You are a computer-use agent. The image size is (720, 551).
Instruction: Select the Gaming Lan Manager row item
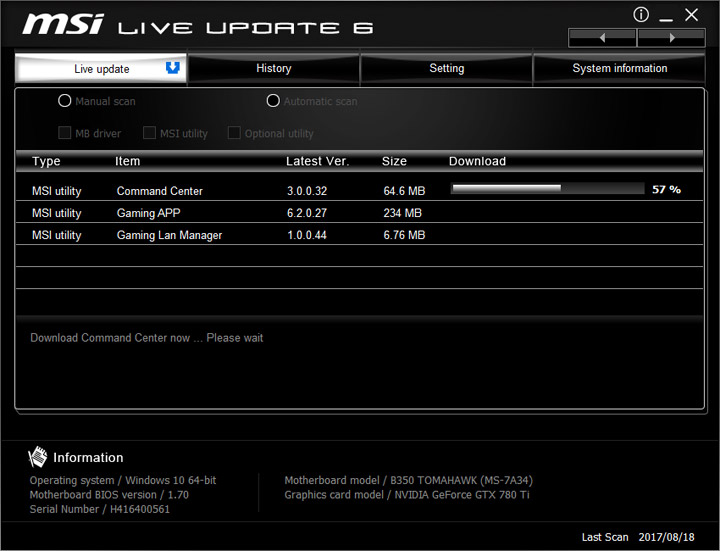[x=169, y=235]
